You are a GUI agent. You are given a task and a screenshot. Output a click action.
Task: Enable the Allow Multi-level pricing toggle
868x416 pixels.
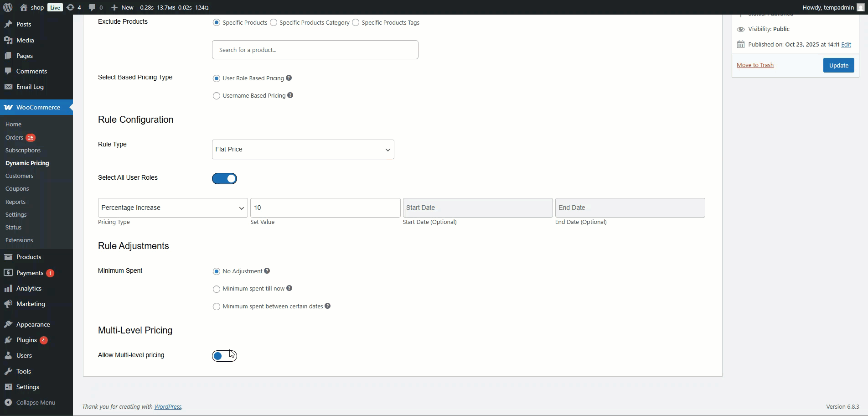pos(224,356)
